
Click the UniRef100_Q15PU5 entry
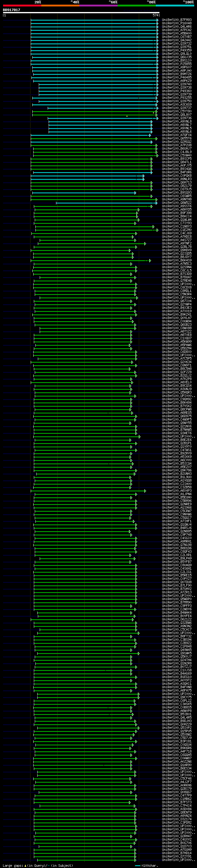pyautogui.click(x=177, y=731)
